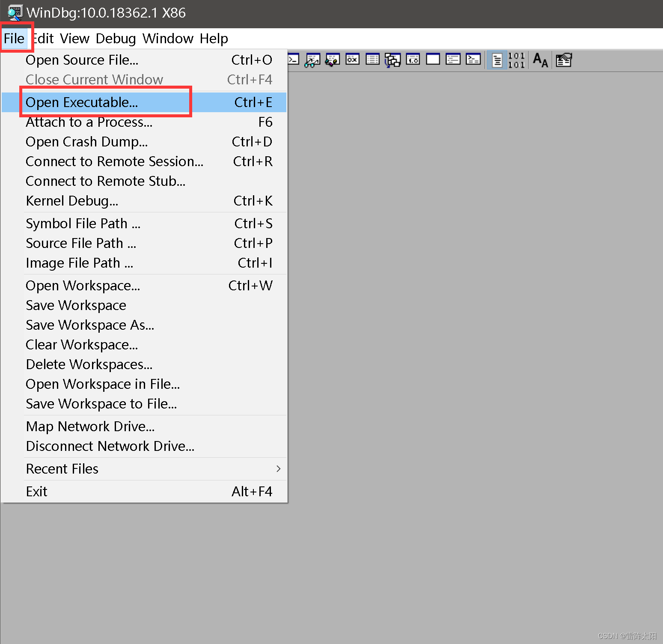Open the Call Stack window icon
Viewport: 663px width, 644px height.
tap(392, 60)
